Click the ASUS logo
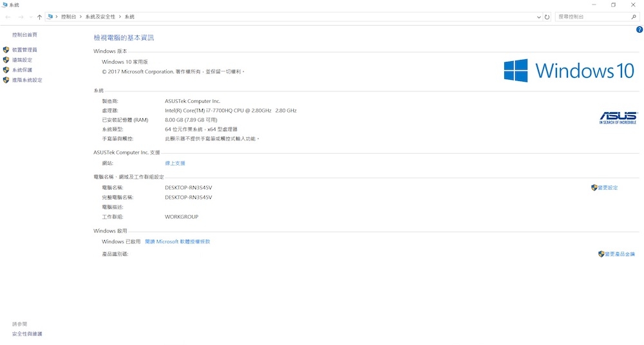Image resolution: width=644 pixels, height=345 pixels. (x=618, y=117)
